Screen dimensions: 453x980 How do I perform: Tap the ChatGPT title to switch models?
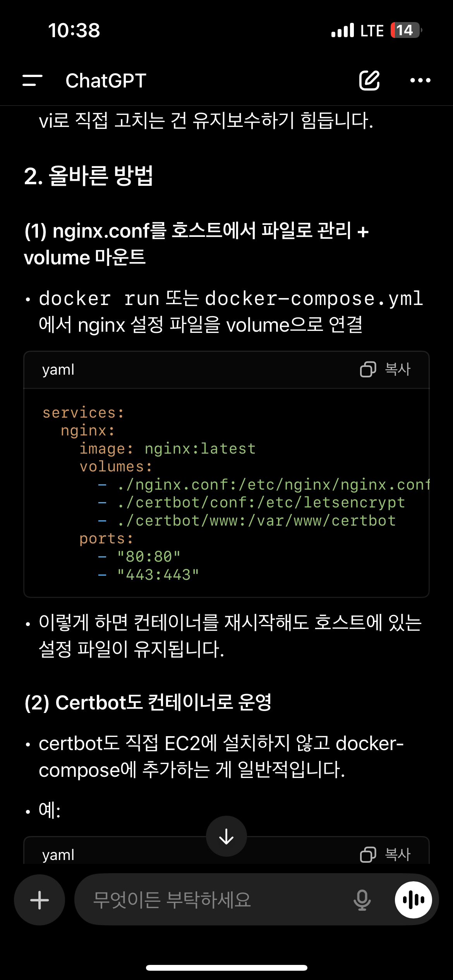pyautogui.click(x=106, y=81)
